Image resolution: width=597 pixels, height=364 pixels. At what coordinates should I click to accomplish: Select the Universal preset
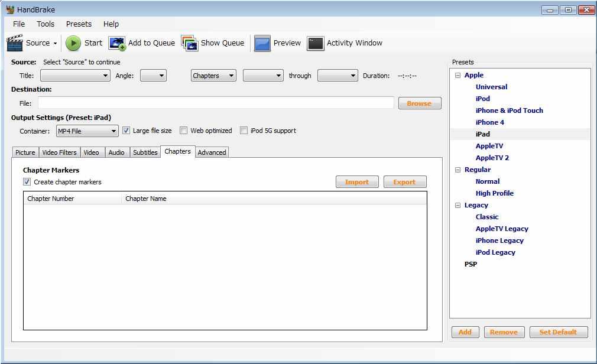492,87
